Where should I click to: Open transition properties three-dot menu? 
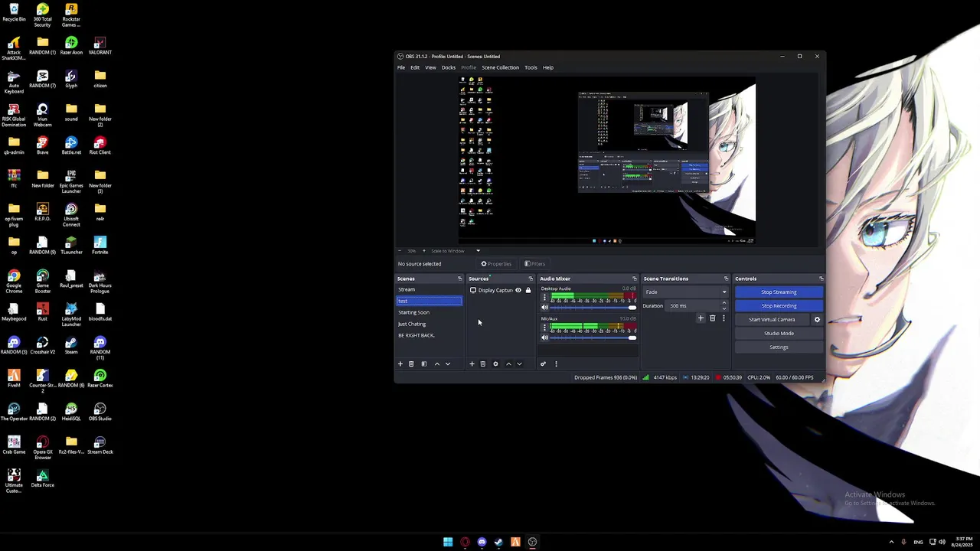pos(724,318)
